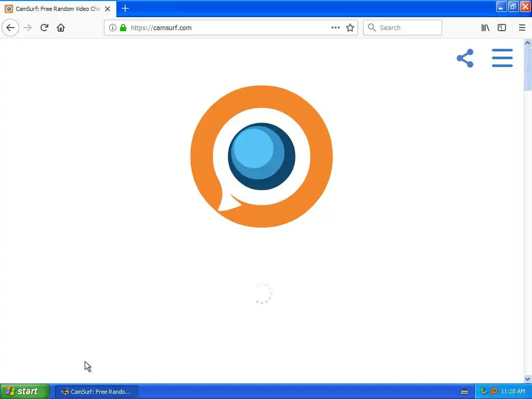Click the vertical scrollbar thumb
The image size is (532, 399).
[x=527, y=69]
